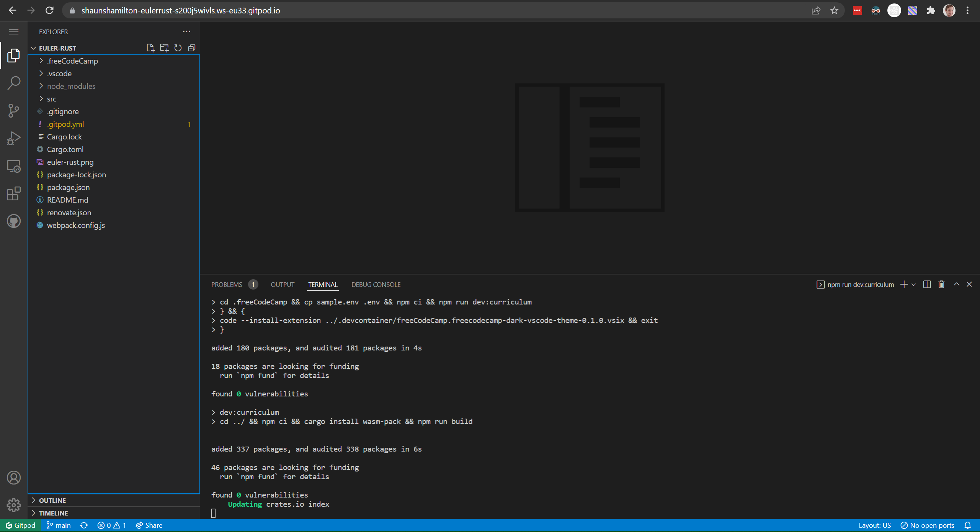The height and width of the screenshot is (532, 980).
Task: Click the New File icon in Explorer
Action: 150,48
